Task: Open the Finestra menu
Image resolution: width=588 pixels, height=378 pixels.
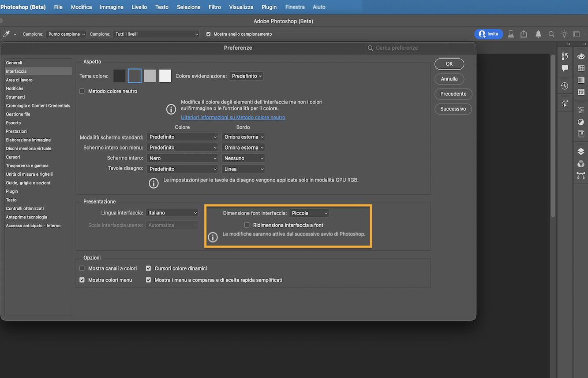Action: [x=295, y=7]
